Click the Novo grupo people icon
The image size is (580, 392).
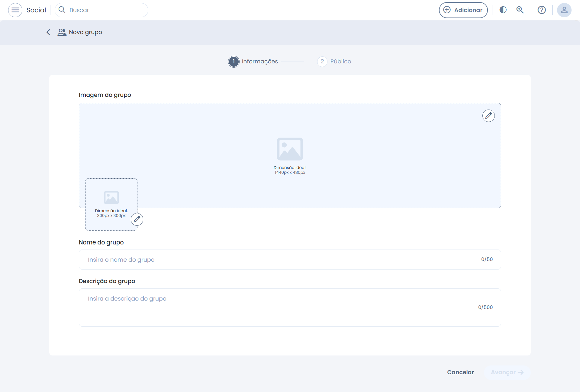pyautogui.click(x=62, y=32)
